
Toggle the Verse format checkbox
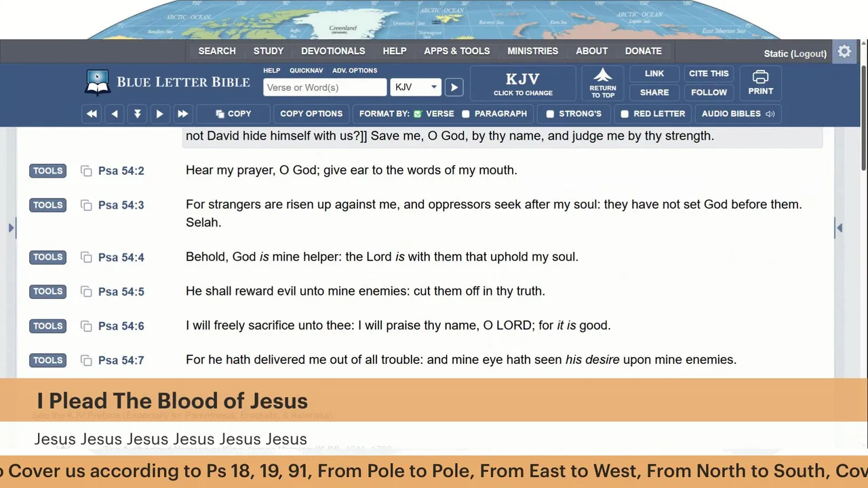(x=418, y=114)
